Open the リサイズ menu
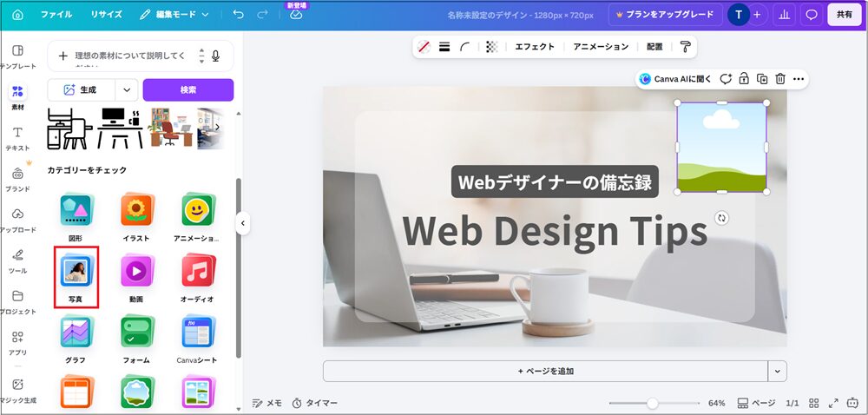This screenshot has width=868, height=415. click(106, 15)
